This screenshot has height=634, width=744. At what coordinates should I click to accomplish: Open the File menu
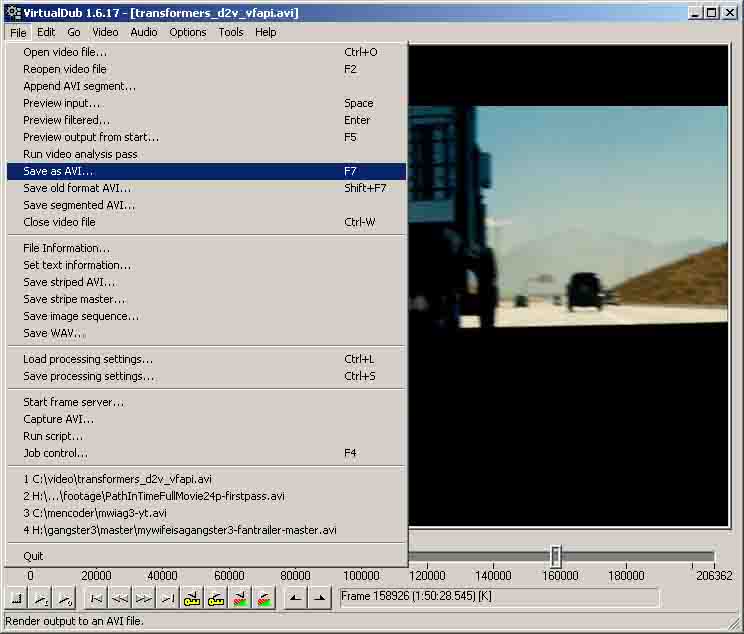18,32
